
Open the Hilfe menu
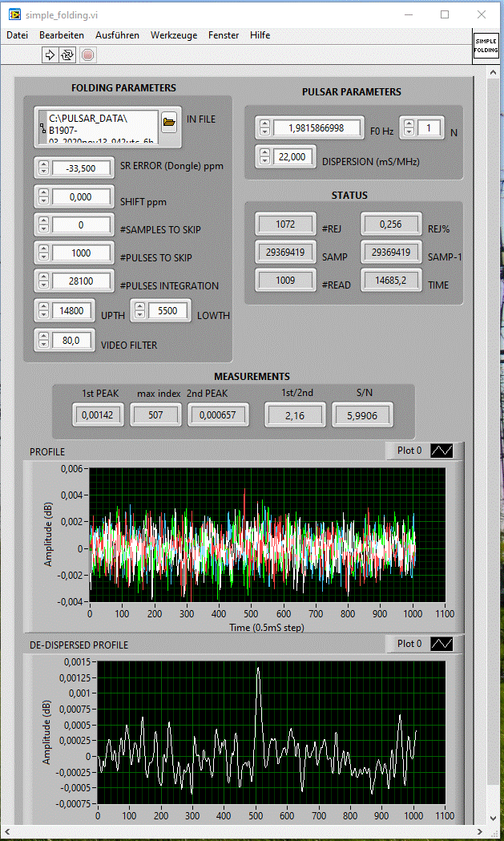point(260,35)
